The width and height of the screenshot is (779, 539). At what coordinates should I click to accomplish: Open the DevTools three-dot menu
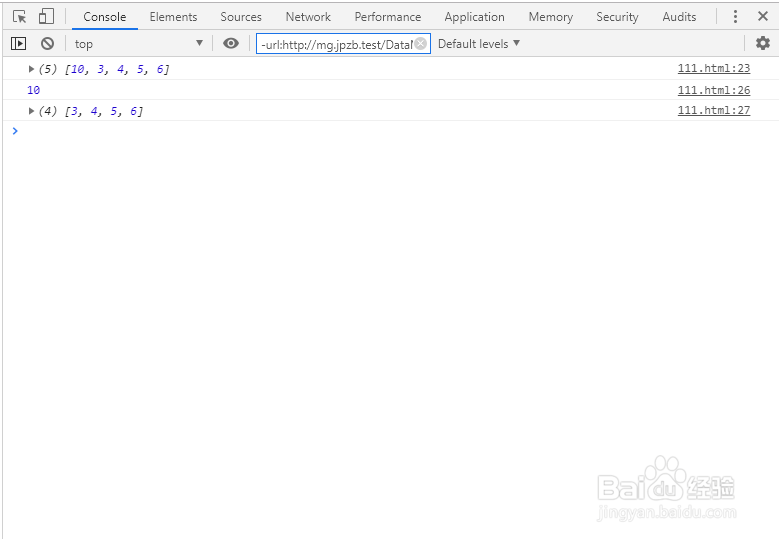735,16
